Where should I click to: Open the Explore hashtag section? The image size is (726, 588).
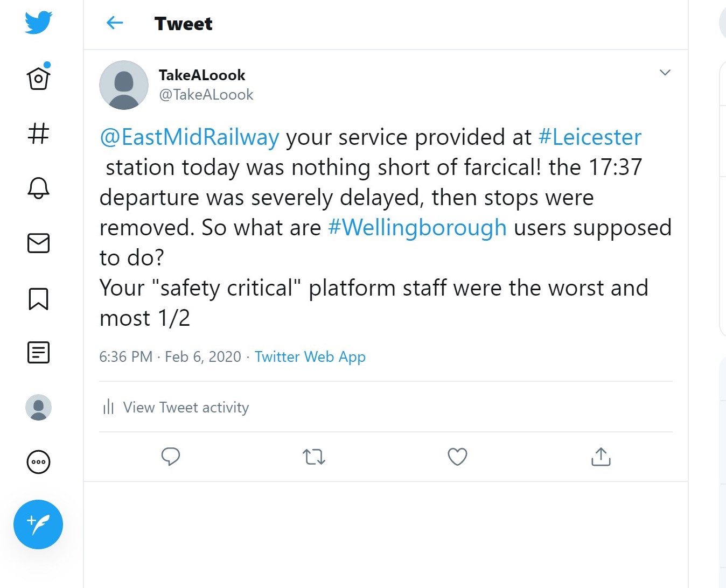pyautogui.click(x=38, y=133)
